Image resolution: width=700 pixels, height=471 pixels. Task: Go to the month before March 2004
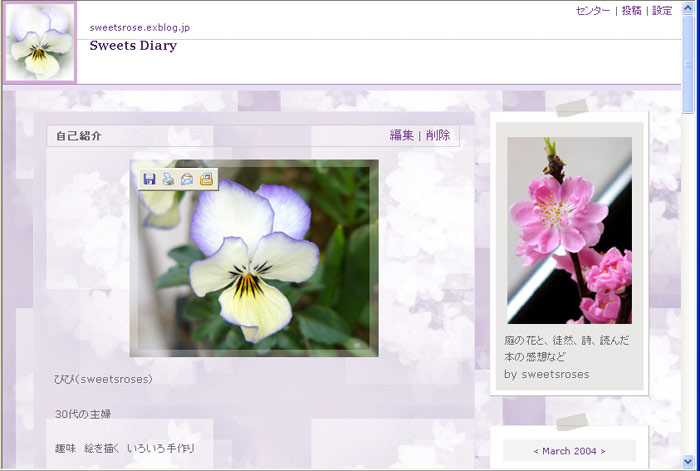(537, 451)
